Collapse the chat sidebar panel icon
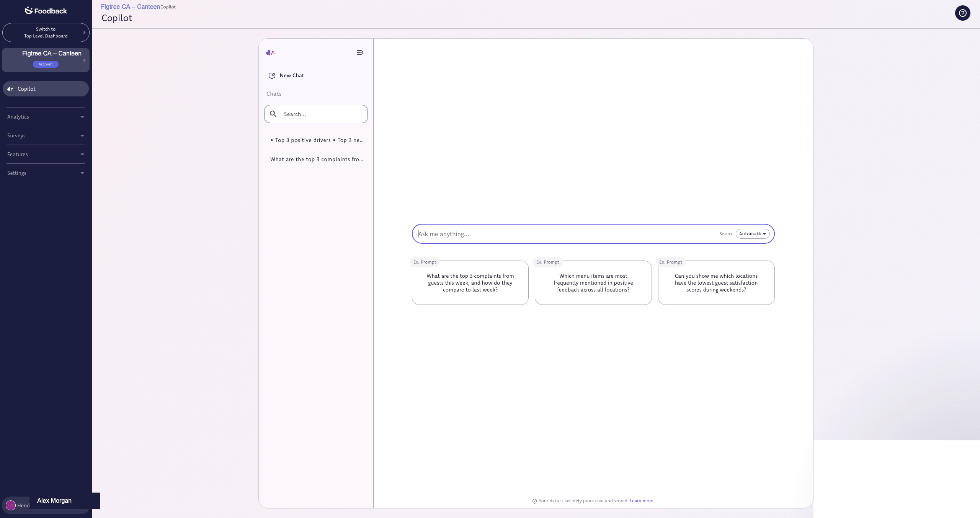 tap(360, 52)
